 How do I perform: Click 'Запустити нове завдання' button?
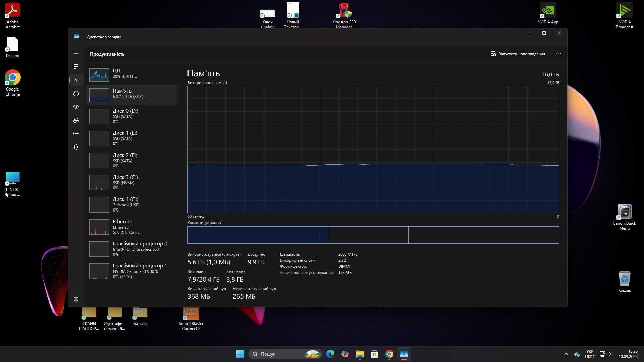(x=518, y=54)
